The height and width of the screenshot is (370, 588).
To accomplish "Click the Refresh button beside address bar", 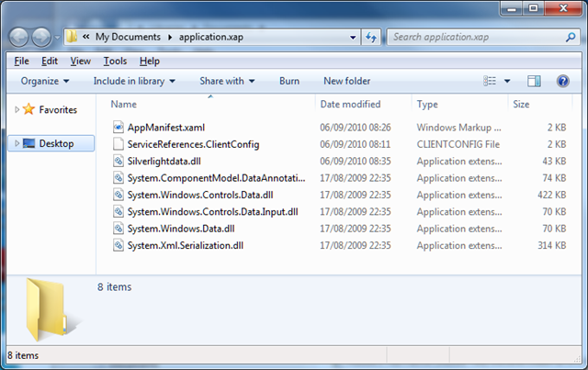I will (371, 37).
